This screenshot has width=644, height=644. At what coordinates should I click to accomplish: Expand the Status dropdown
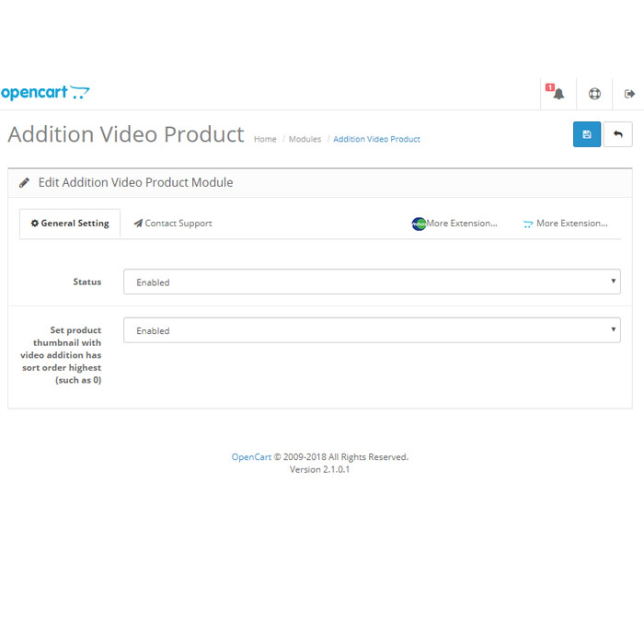click(372, 282)
